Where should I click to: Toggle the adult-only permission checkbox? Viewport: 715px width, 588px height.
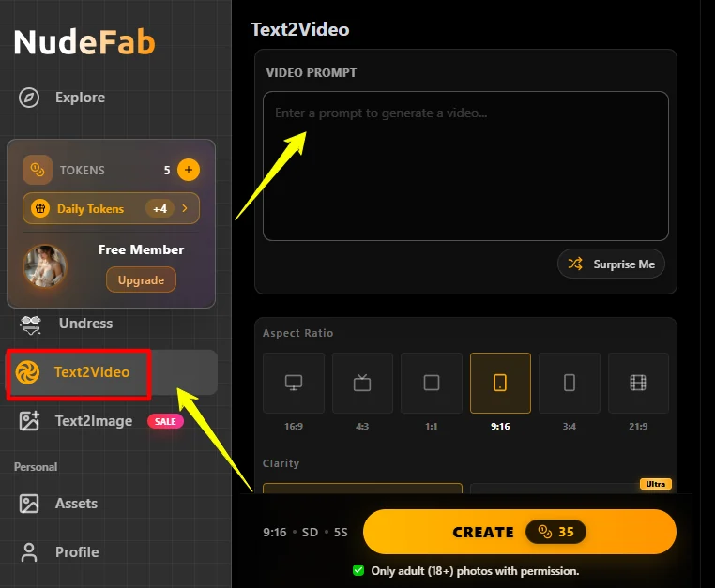coord(358,571)
